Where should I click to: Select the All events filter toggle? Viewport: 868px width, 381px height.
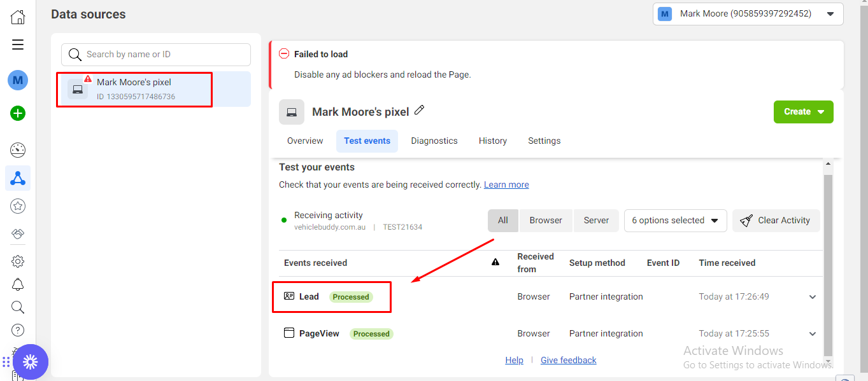[503, 221]
